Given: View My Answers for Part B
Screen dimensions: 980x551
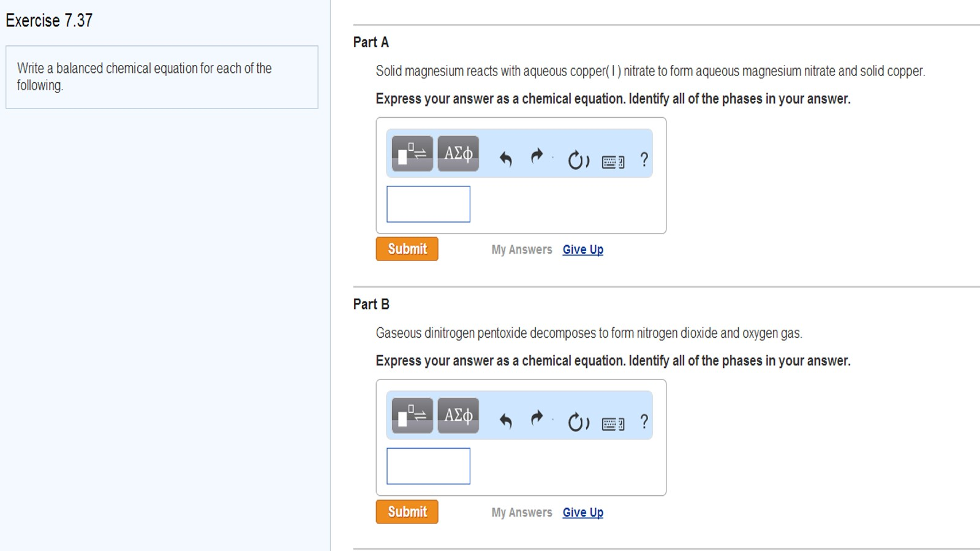Looking at the screenshot, I should pos(521,512).
